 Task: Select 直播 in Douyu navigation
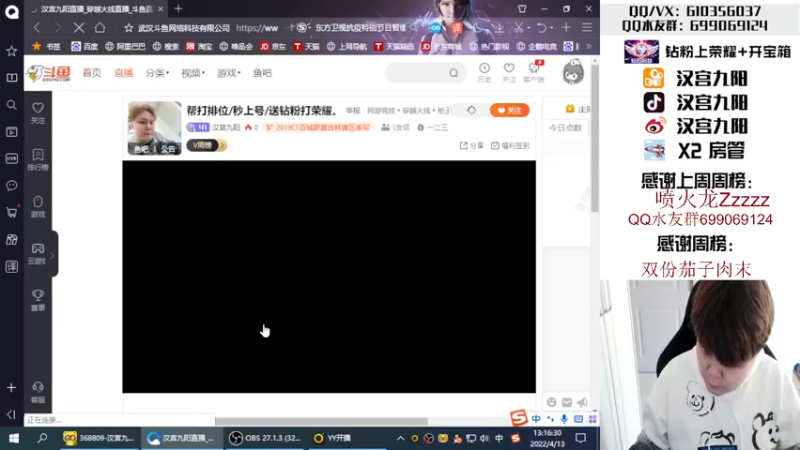pyautogui.click(x=123, y=73)
